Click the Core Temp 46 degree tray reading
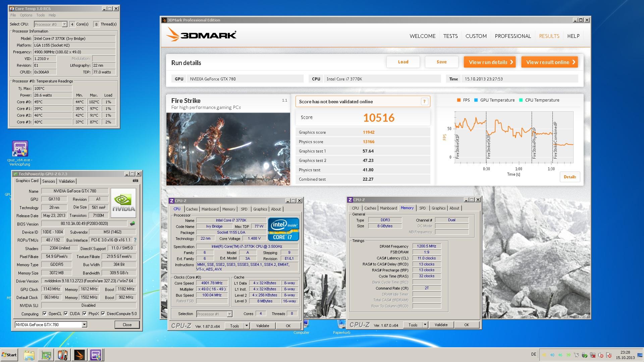644x362 pixels. click(560, 355)
